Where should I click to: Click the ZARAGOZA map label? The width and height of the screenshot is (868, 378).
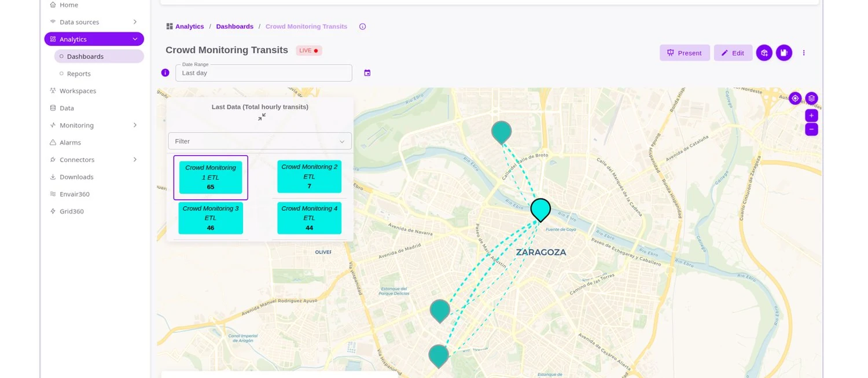[541, 252]
